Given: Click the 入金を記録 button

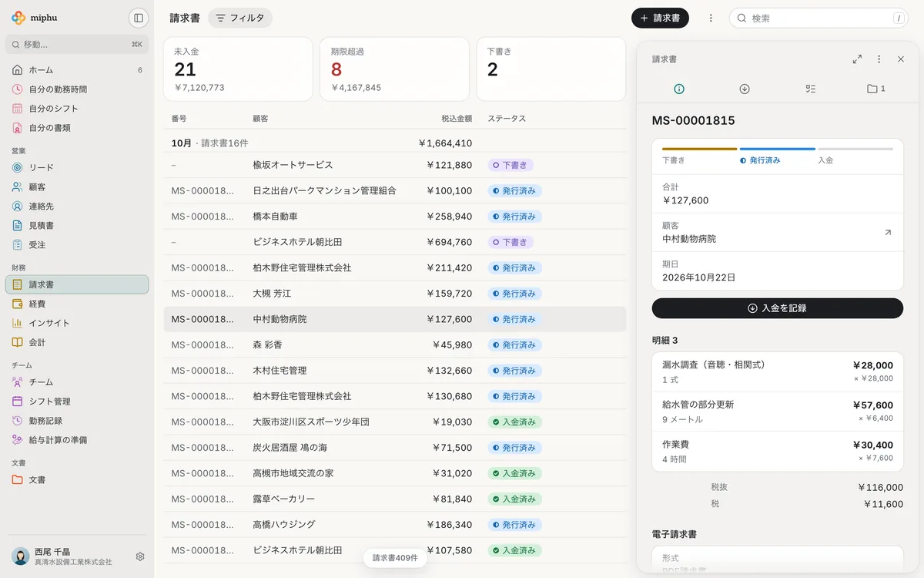Looking at the screenshot, I should pyautogui.click(x=778, y=308).
